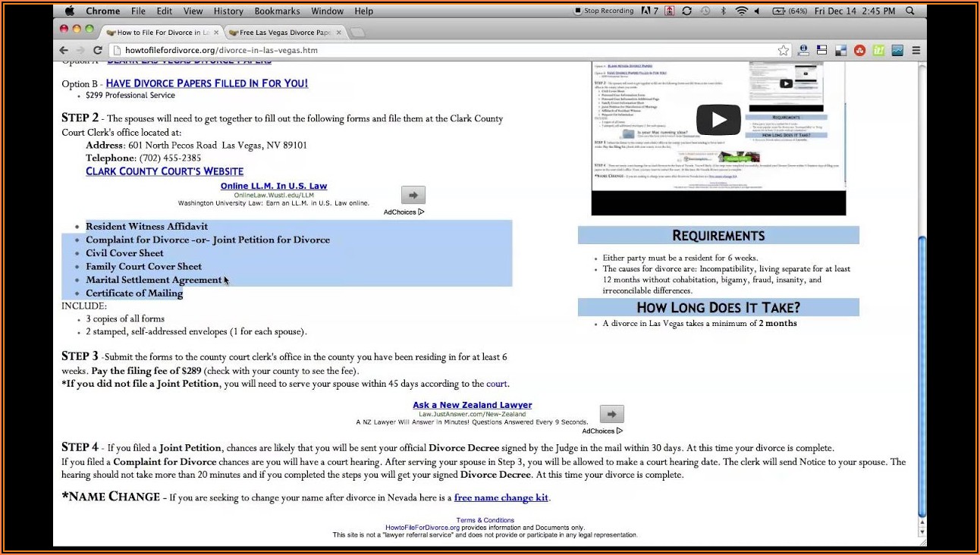The image size is (980, 555).
Task: Bookmark this page with the star icon
Action: [783, 50]
